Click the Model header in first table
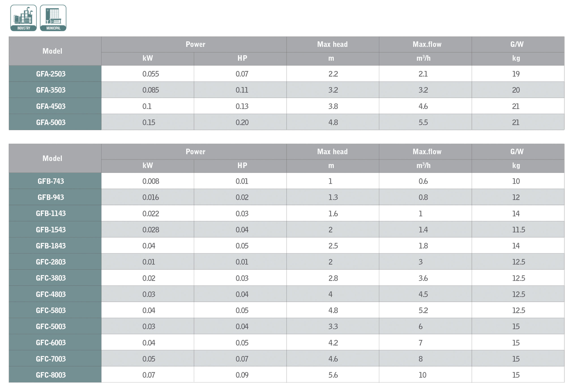 pos(52,51)
